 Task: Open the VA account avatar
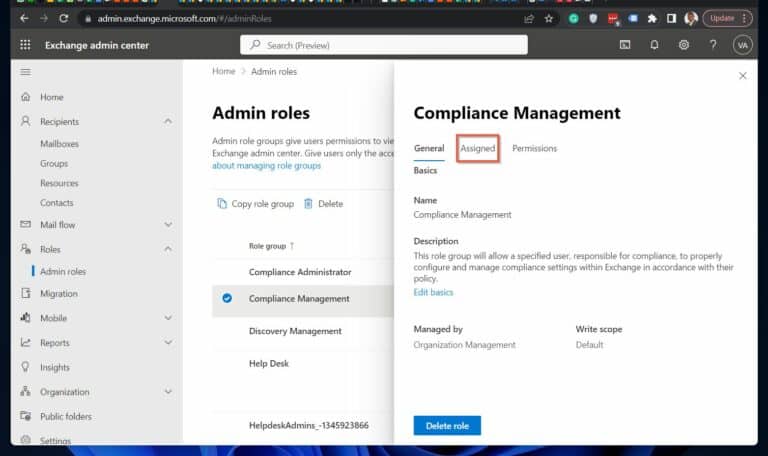[743, 45]
